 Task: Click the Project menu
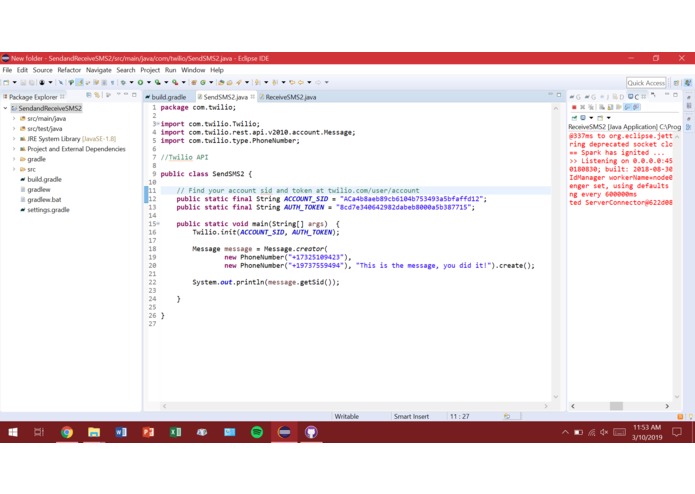pos(150,70)
